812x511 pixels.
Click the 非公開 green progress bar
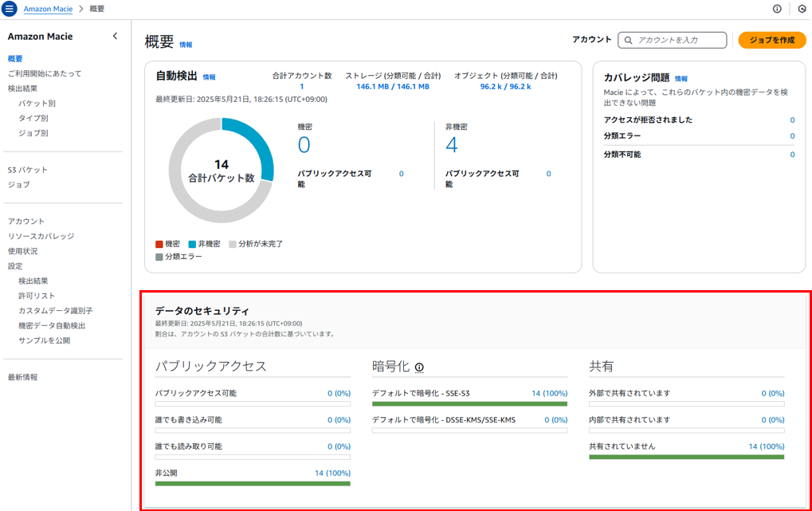(253, 484)
